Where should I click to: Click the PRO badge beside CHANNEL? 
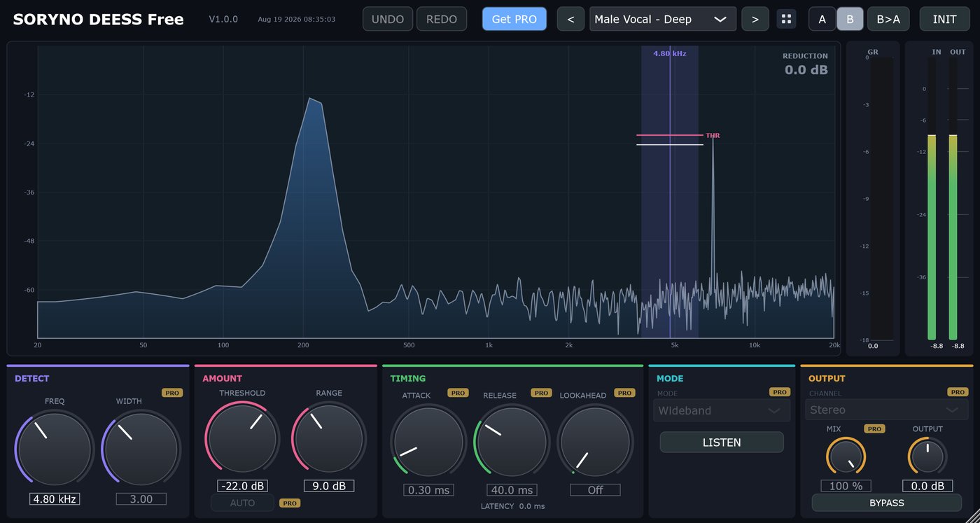pos(958,392)
